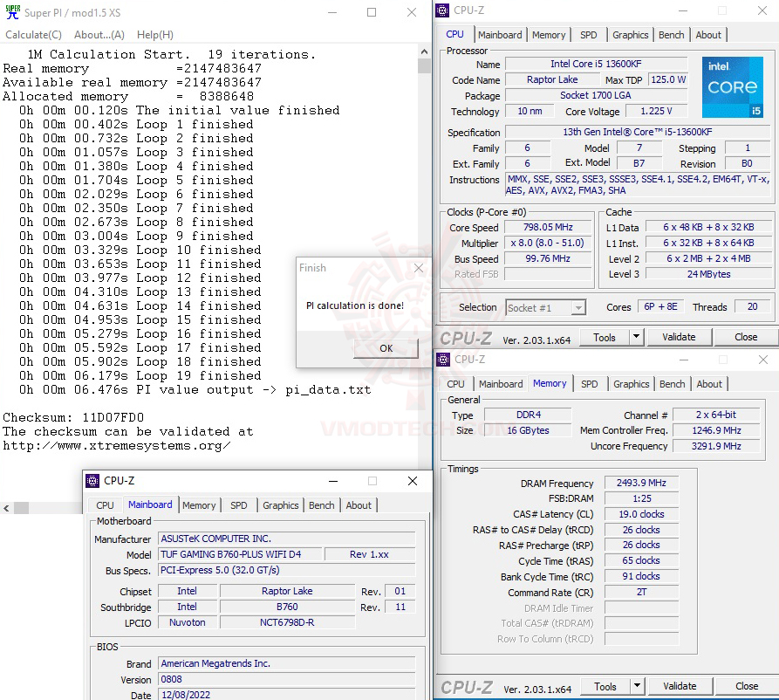
Task: Minimize the Super PI window
Action: (x=332, y=12)
